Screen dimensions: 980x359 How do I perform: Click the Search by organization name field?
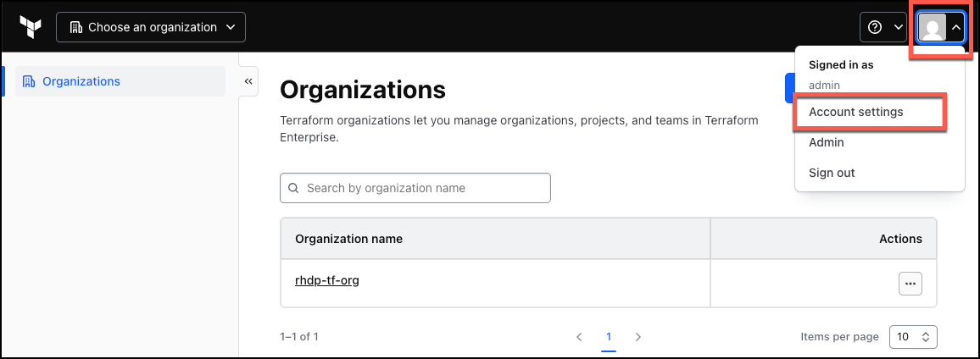[x=415, y=188]
